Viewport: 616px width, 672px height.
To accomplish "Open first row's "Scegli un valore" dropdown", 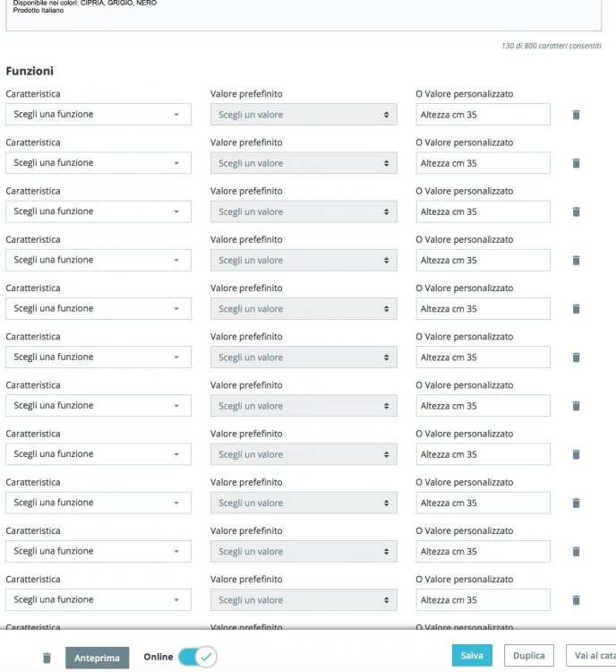I will pyautogui.click(x=304, y=115).
